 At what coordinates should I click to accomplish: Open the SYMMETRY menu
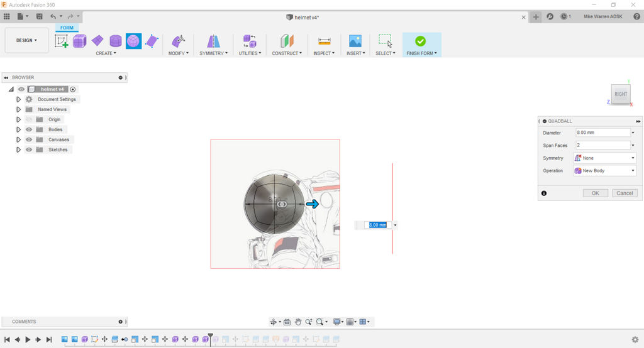[x=213, y=53]
